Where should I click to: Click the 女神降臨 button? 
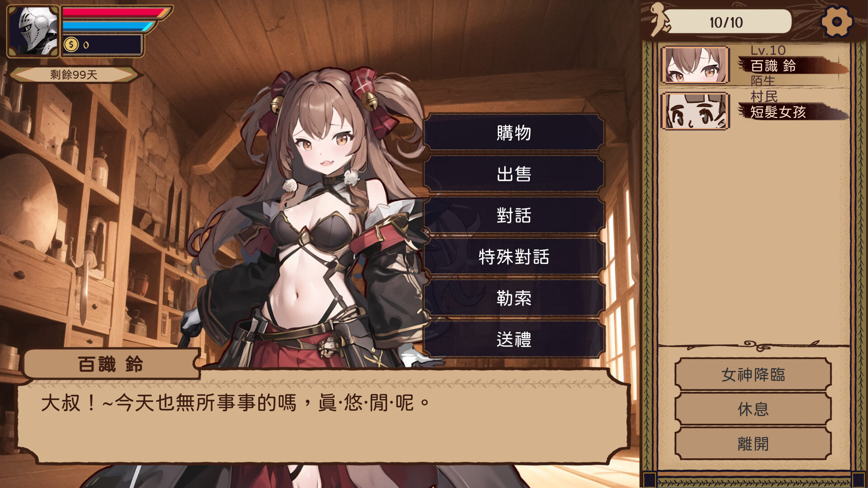pos(753,374)
